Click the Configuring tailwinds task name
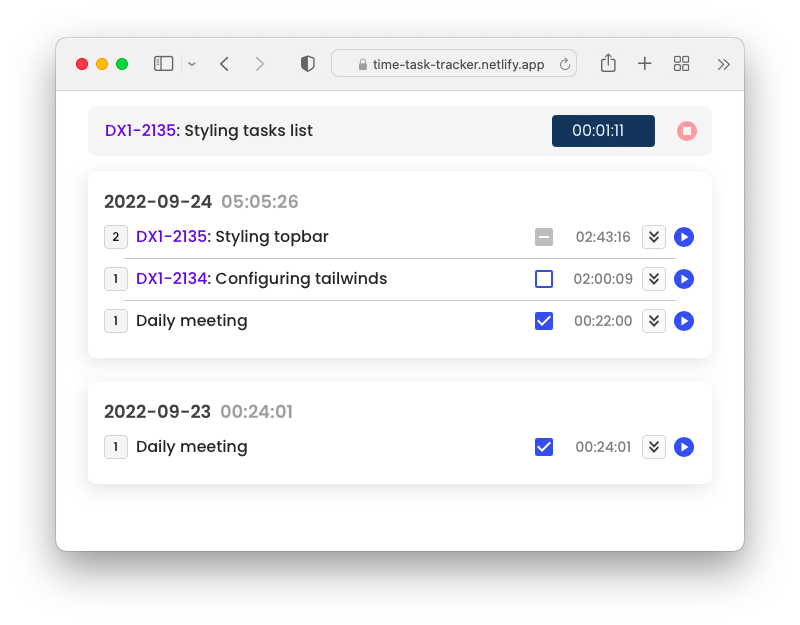800x625 pixels. pyautogui.click(x=301, y=279)
